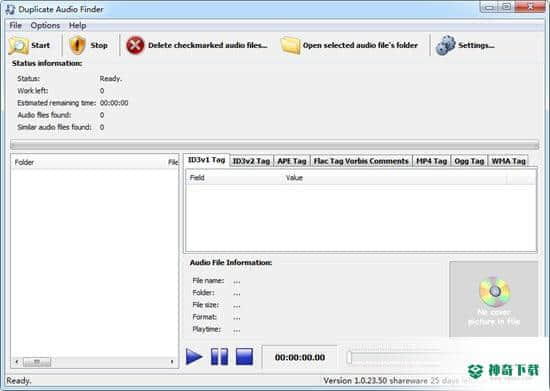
Task: Open the Settings... label
Action: coord(476,45)
